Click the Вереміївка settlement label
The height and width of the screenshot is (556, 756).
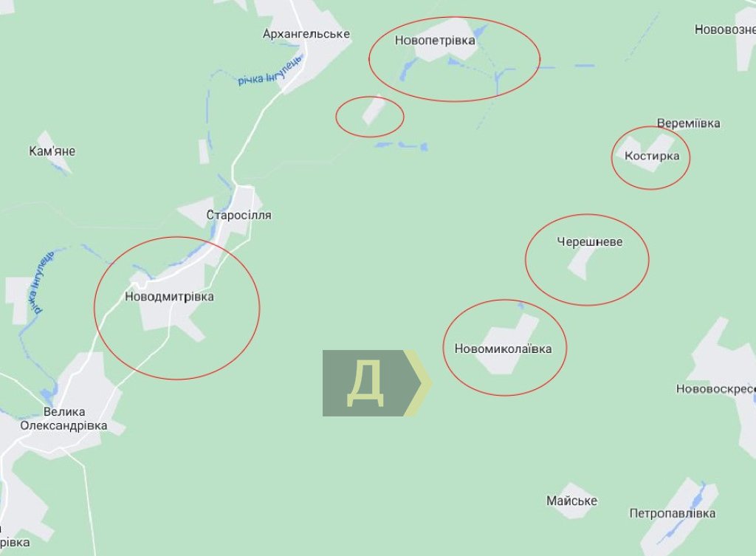tap(689, 123)
